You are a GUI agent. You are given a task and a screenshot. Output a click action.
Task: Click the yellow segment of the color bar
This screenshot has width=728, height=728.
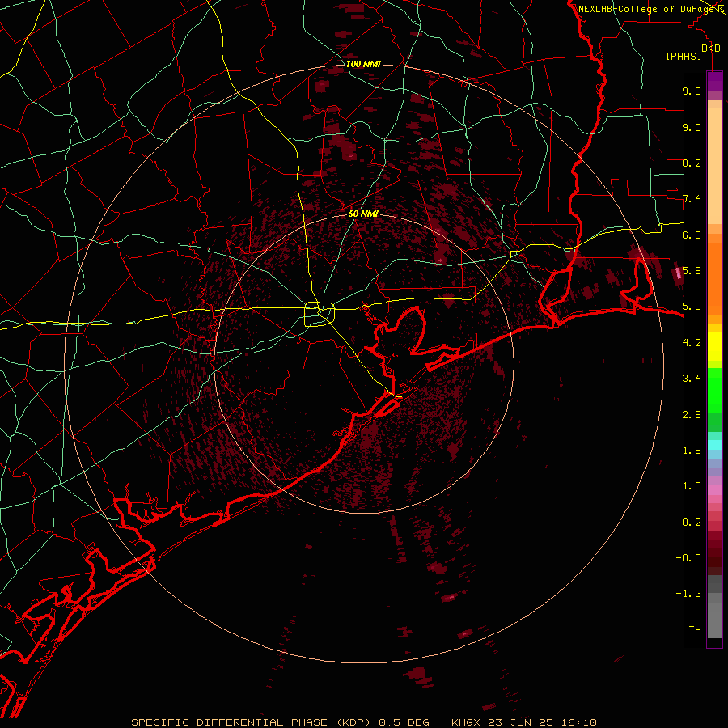(x=714, y=346)
